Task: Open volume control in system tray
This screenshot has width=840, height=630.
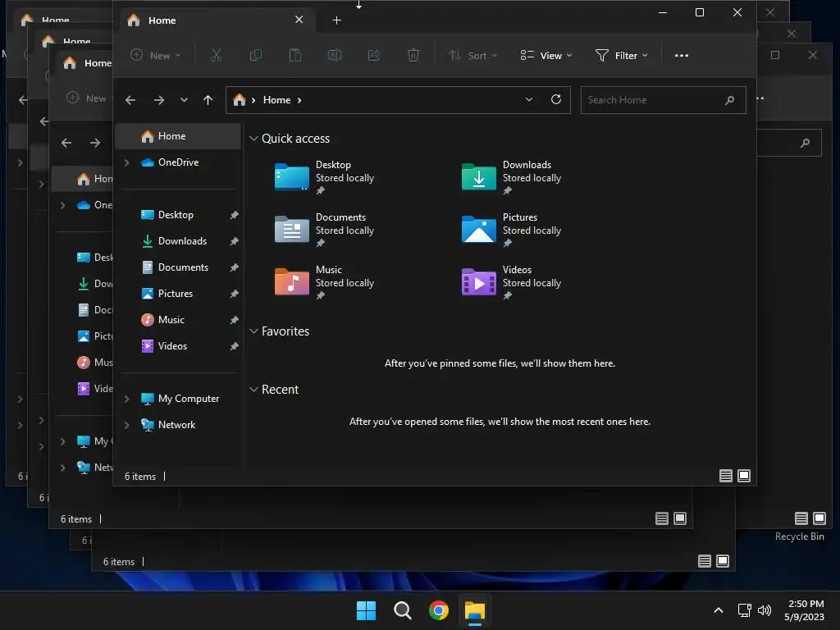Action: point(765,610)
